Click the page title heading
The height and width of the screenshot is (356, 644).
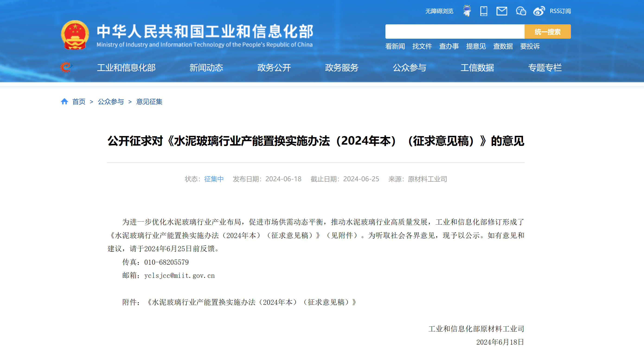(316, 141)
